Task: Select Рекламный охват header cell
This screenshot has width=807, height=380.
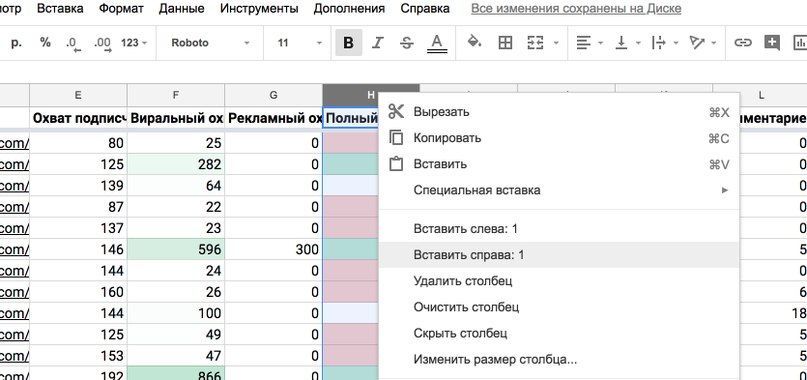Action: point(274,118)
